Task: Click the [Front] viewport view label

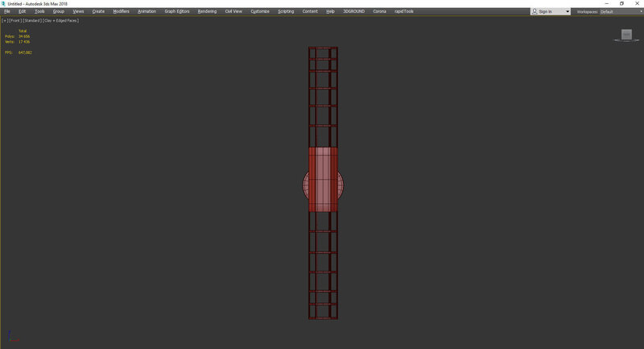Action: 14,21
